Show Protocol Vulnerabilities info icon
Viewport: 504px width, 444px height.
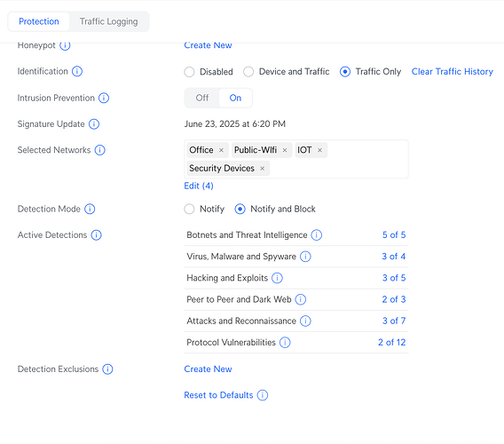[285, 343]
